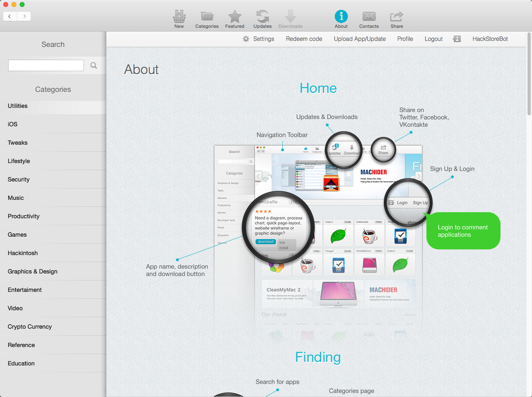Select the Graphics & Design category
The image size is (532, 397).
(53, 271)
